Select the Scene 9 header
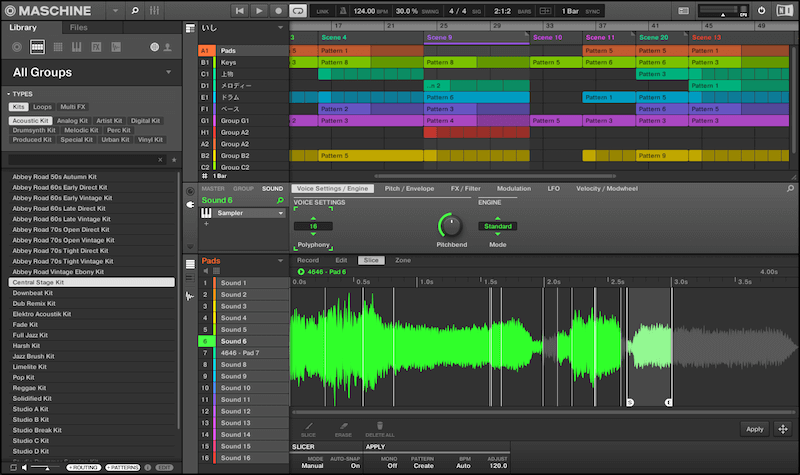 (x=477, y=37)
